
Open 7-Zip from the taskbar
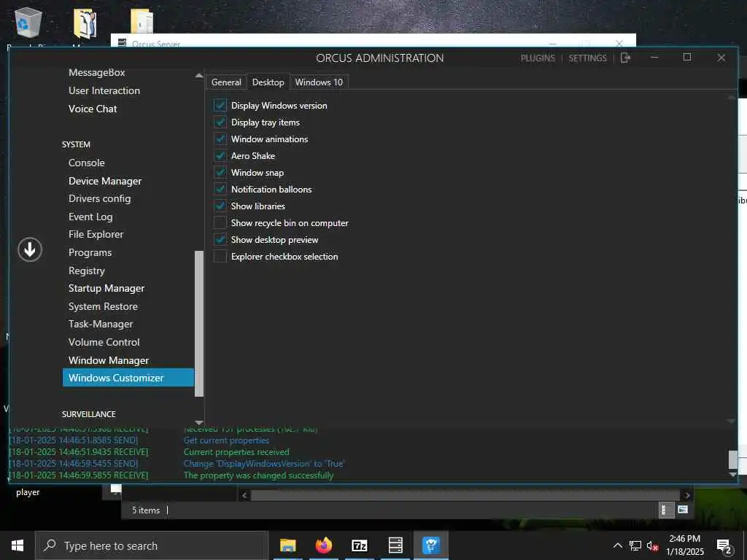[x=359, y=545]
